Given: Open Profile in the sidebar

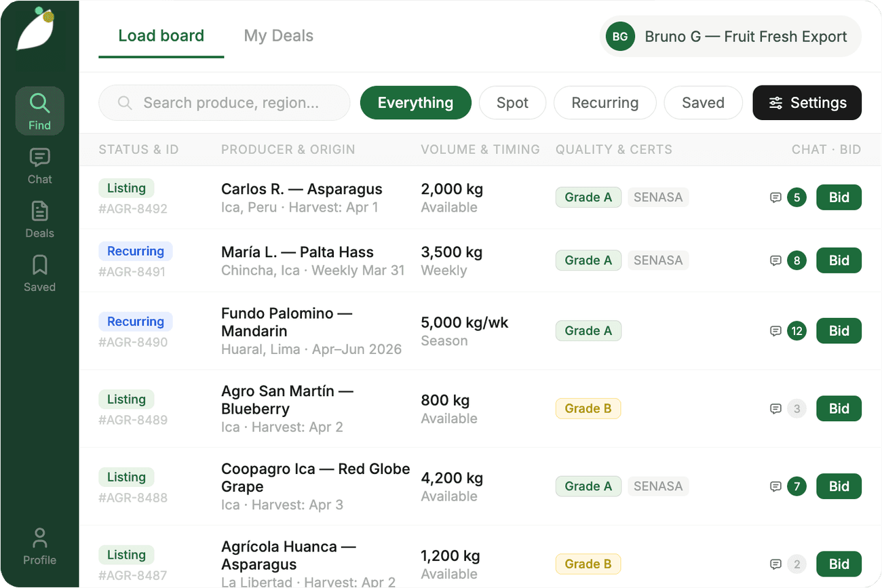Looking at the screenshot, I should click(39, 547).
